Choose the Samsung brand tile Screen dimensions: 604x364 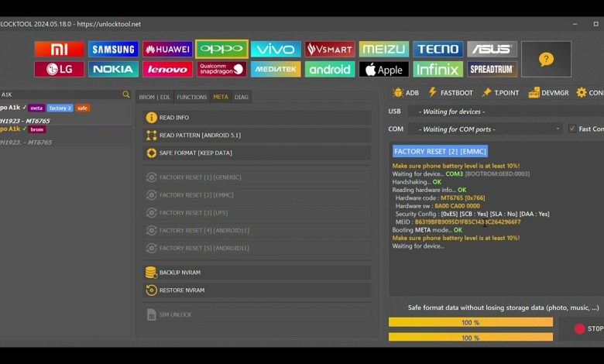113,50
